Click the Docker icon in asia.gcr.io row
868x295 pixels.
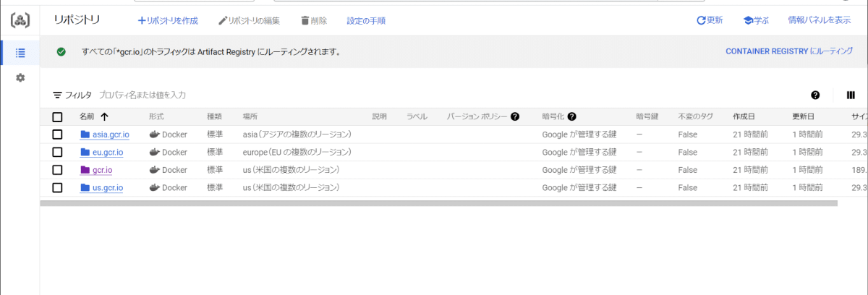tap(154, 134)
